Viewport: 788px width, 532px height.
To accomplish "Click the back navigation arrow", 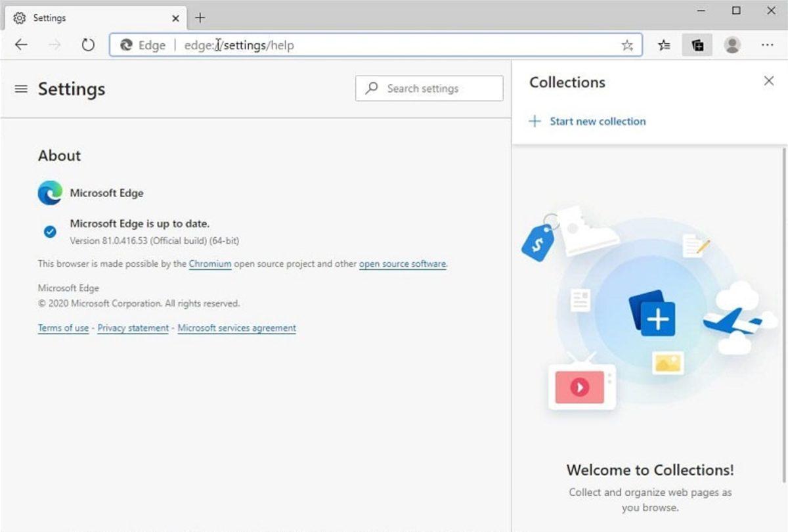I will (21, 45).
